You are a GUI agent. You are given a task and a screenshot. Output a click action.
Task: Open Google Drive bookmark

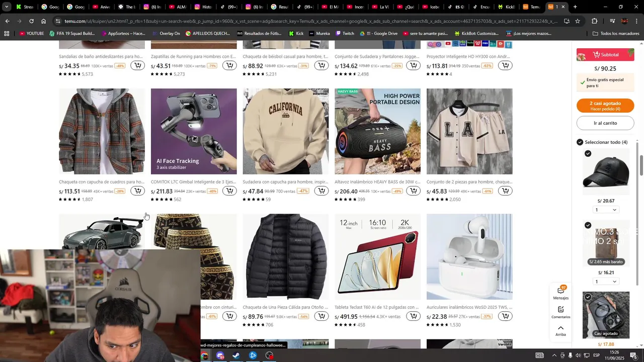379,33
